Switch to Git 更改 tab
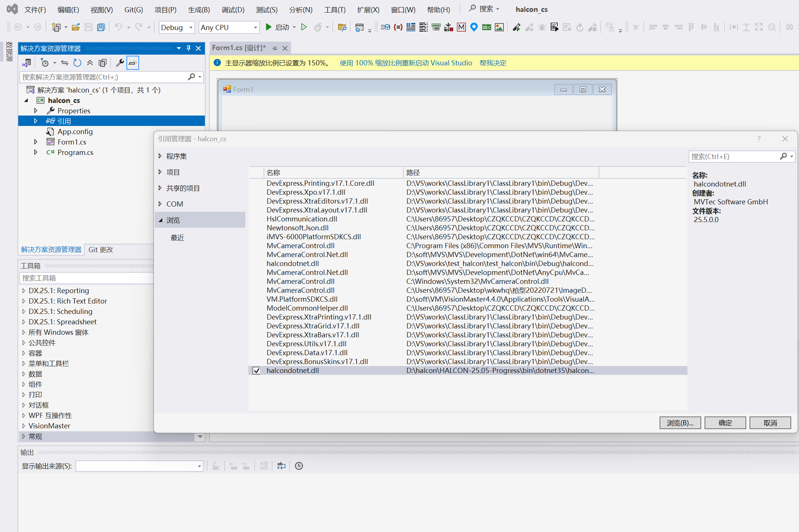Viewport: 799px width, 532px height. pos(100,250)
